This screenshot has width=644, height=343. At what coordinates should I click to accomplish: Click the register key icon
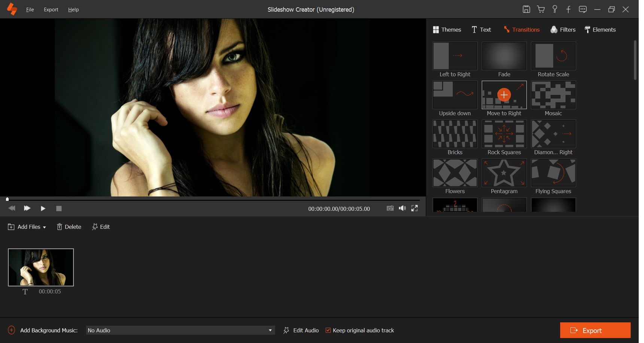tap(555, 9)
